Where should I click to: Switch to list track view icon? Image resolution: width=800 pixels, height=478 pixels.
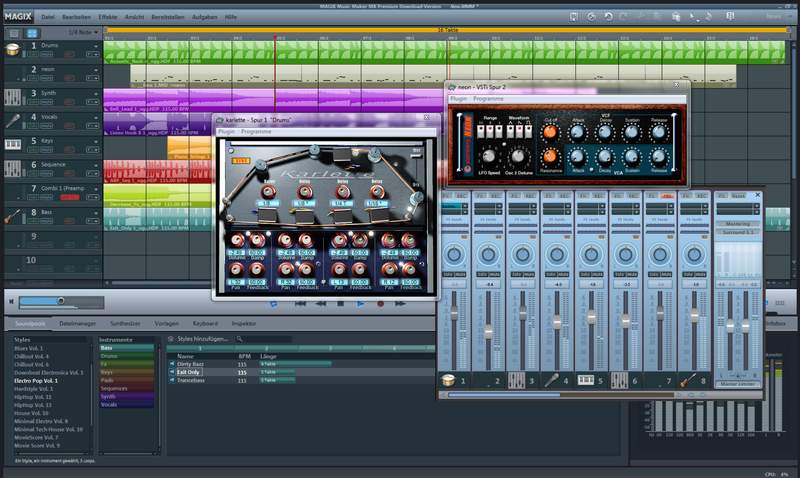point(14,34)
